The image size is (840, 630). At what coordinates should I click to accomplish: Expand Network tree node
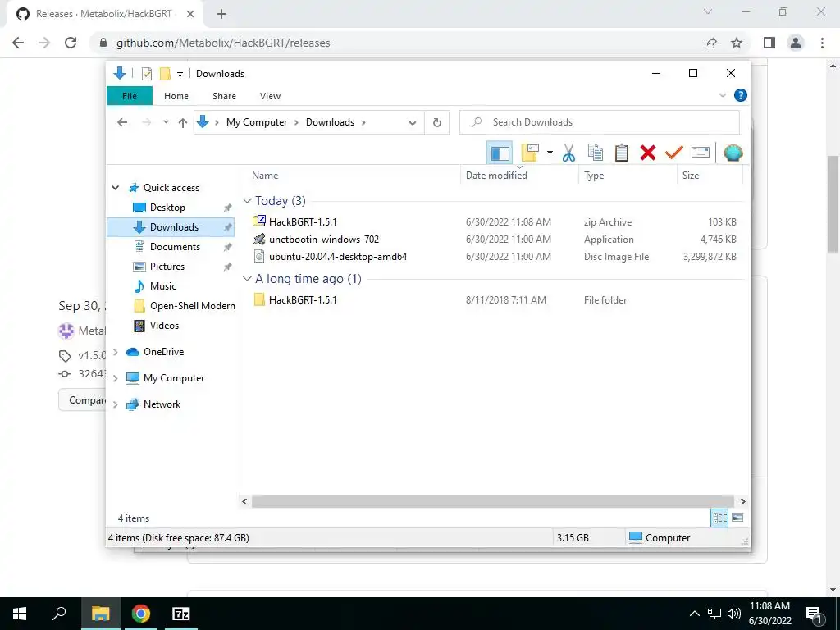115,404
